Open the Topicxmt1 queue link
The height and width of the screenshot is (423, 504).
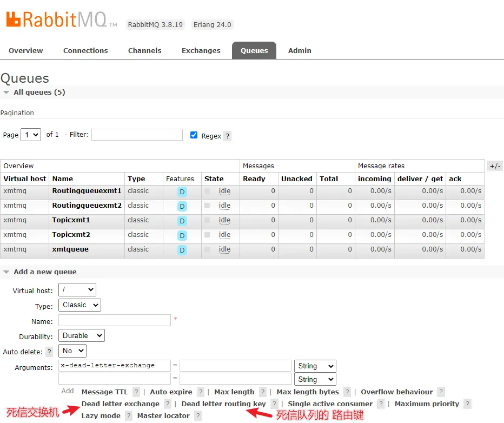point(71,220)
